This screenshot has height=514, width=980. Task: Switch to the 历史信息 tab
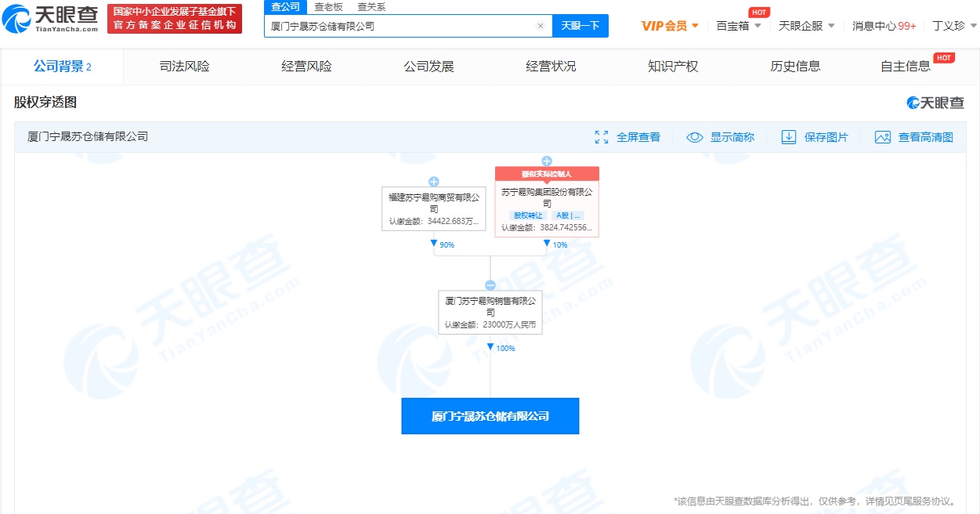click(x=796, y=67)
